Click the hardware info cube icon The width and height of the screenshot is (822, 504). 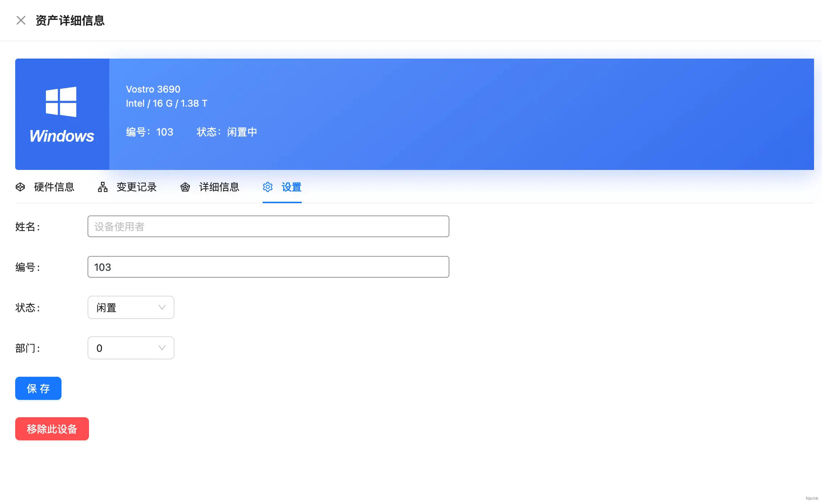[20, 187]
